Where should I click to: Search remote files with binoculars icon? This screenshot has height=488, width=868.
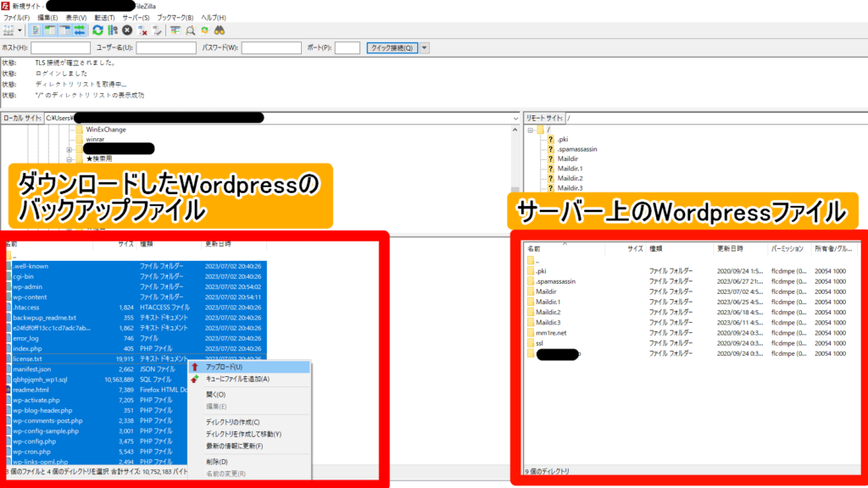tap(220, 30)
